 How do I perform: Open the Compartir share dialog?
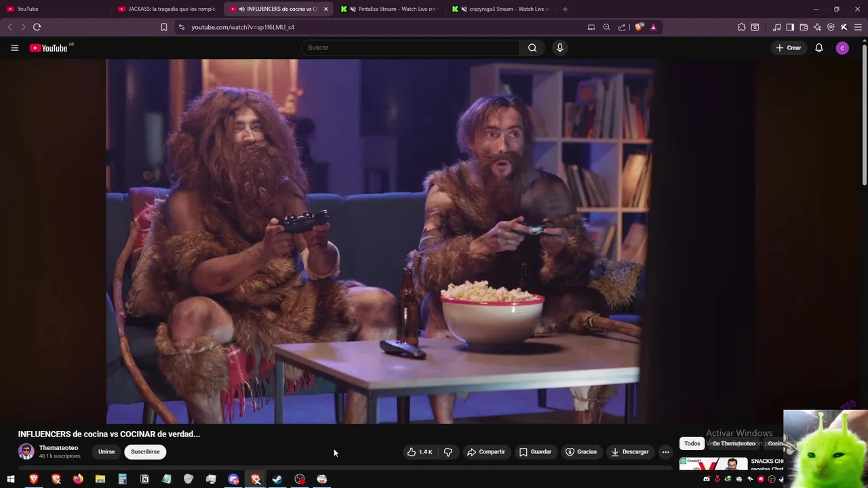point(486,452)
